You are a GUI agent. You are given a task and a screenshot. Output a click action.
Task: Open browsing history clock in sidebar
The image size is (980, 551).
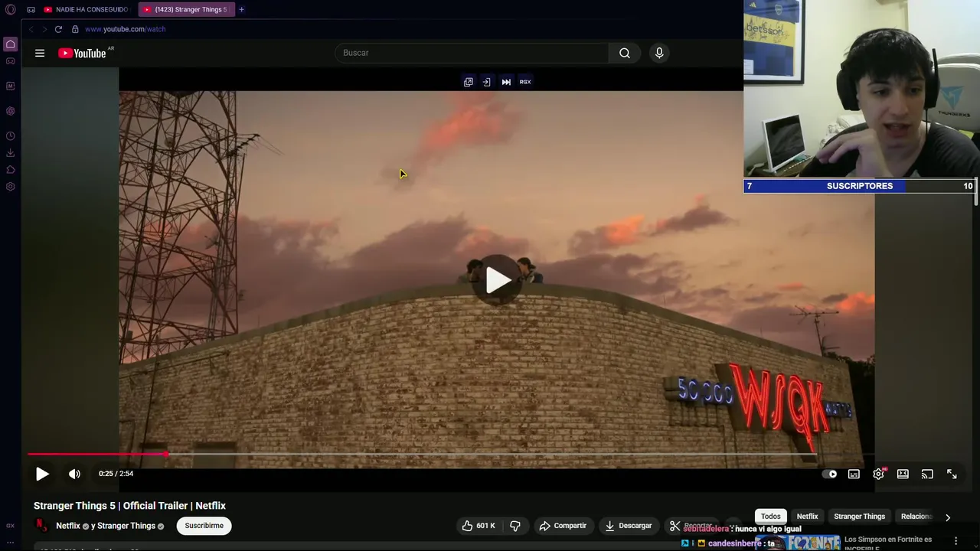pos(10,136)
